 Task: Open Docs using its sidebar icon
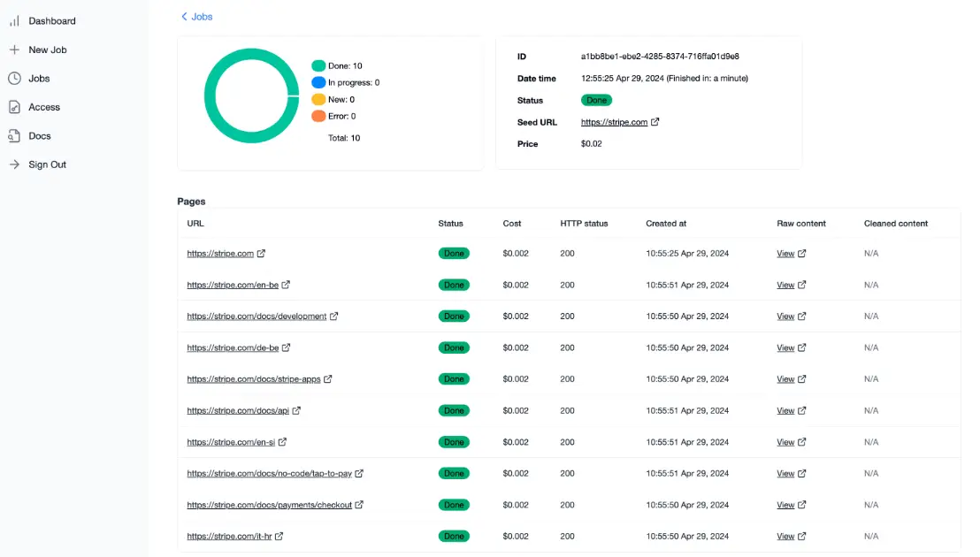click(15, 135)
